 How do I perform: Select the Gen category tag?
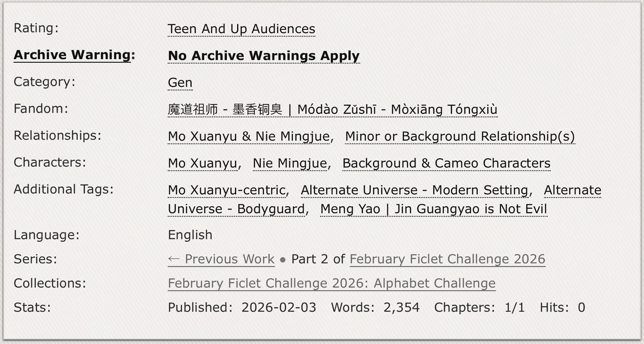tap(180, 83)
